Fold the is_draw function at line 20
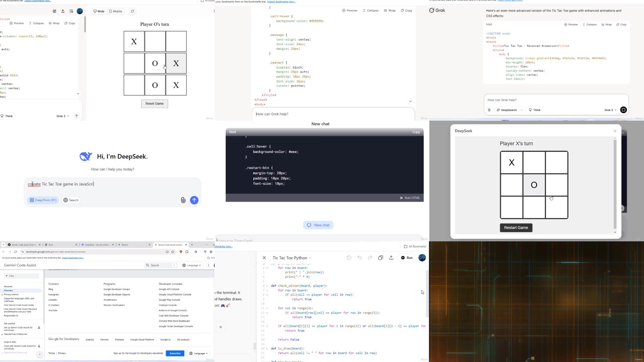644x362 pixels. click(x=267, y=348)
